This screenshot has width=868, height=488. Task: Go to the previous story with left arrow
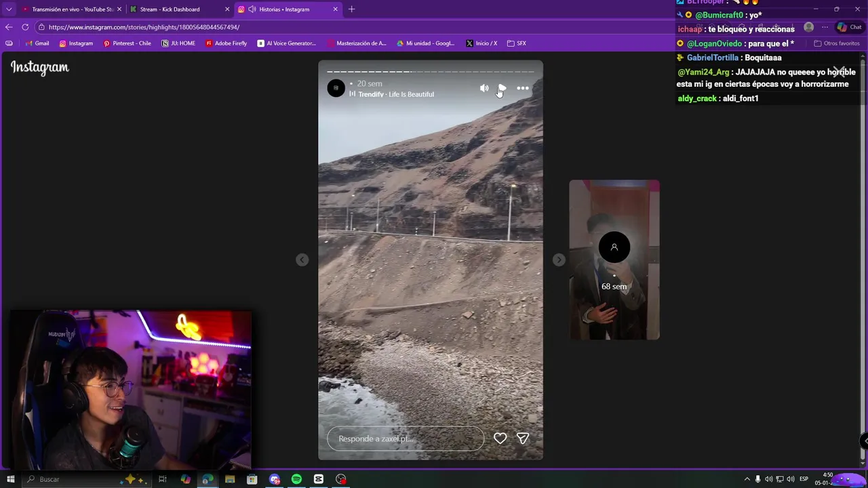tap(302, 260)
